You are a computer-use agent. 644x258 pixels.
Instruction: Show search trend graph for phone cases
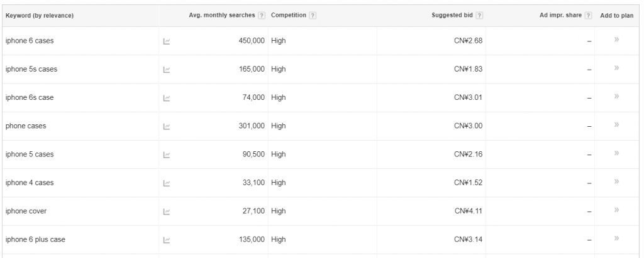167,126
